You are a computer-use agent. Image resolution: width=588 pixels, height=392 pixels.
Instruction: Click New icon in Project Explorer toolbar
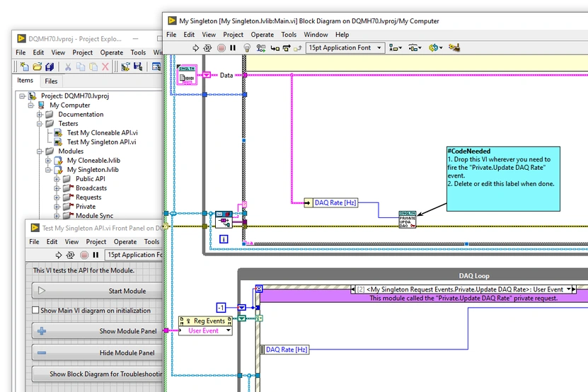(25, 67)
